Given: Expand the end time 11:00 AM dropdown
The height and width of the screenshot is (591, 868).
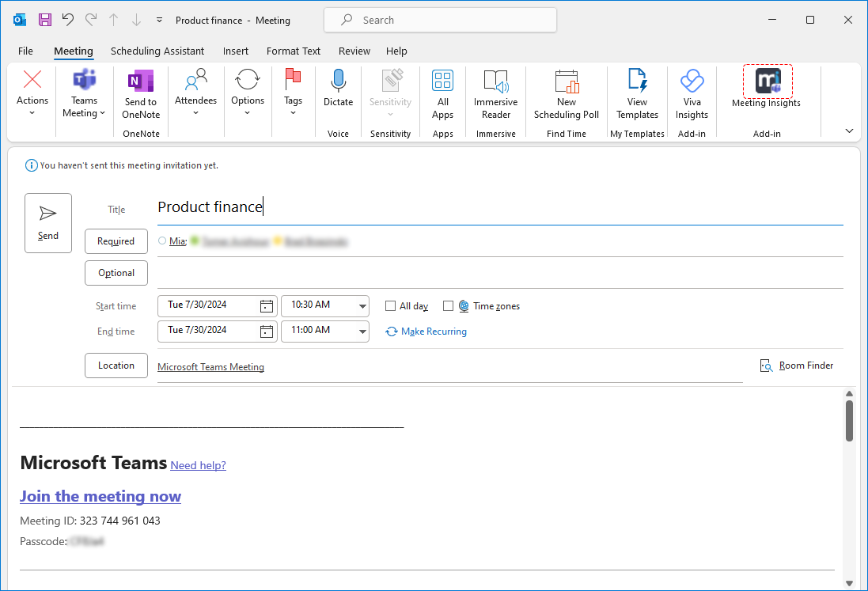Looking at the screenshot, I should point(362,331).
